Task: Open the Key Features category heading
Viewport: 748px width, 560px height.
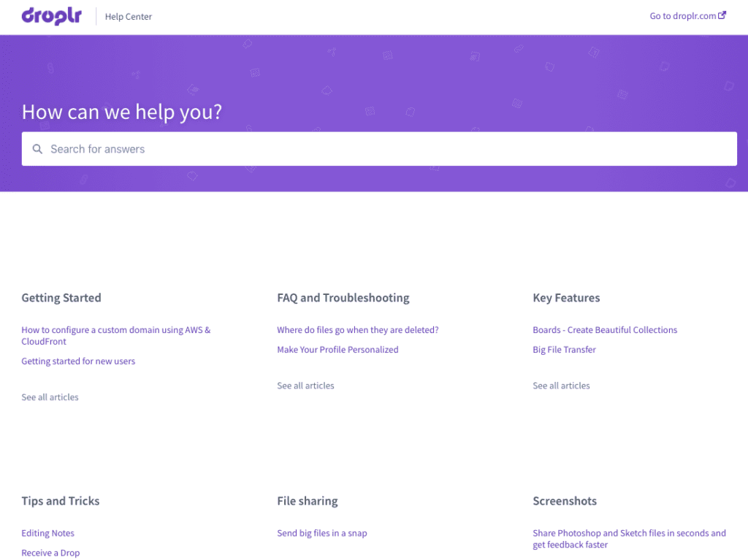Action: [x=567, y=298]
